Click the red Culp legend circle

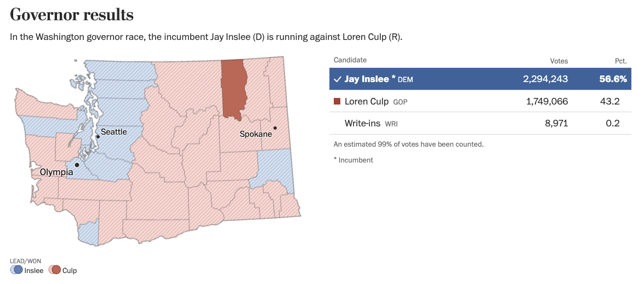(55, 270)
